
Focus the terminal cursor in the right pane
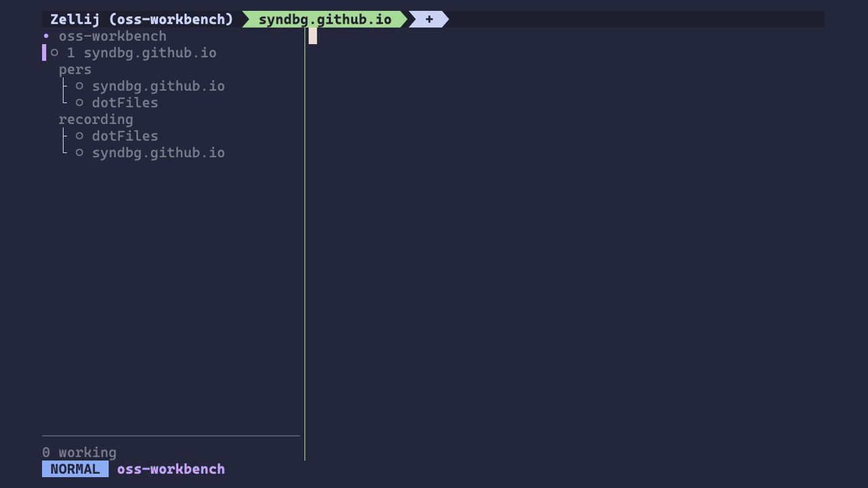pos(313,36)
